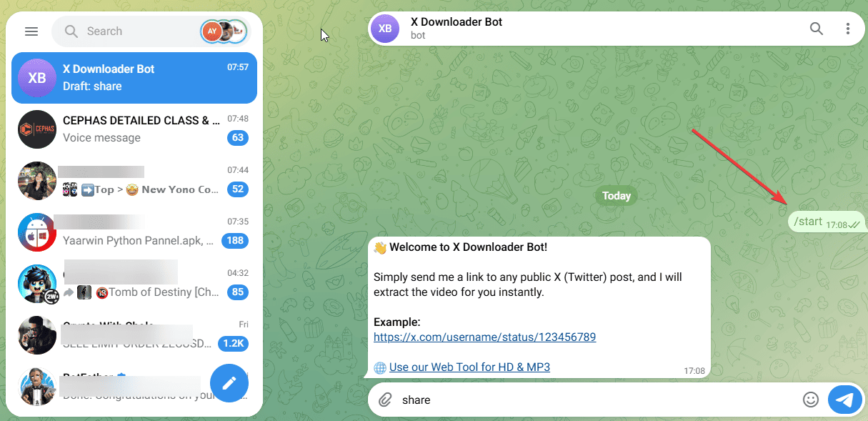Open the hamburger main menu
The image size is (868, 421).
[x=31, y=31]
